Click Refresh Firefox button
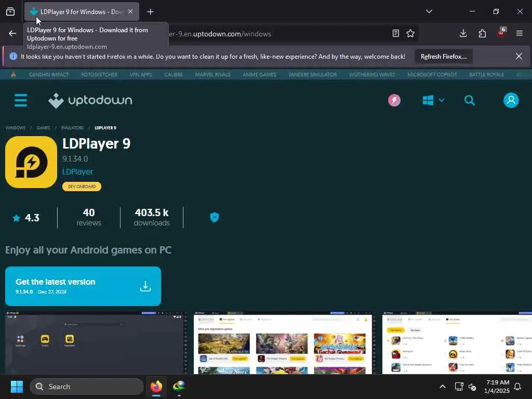Screen dimensions: 532x399 click(x=444, y=57)
